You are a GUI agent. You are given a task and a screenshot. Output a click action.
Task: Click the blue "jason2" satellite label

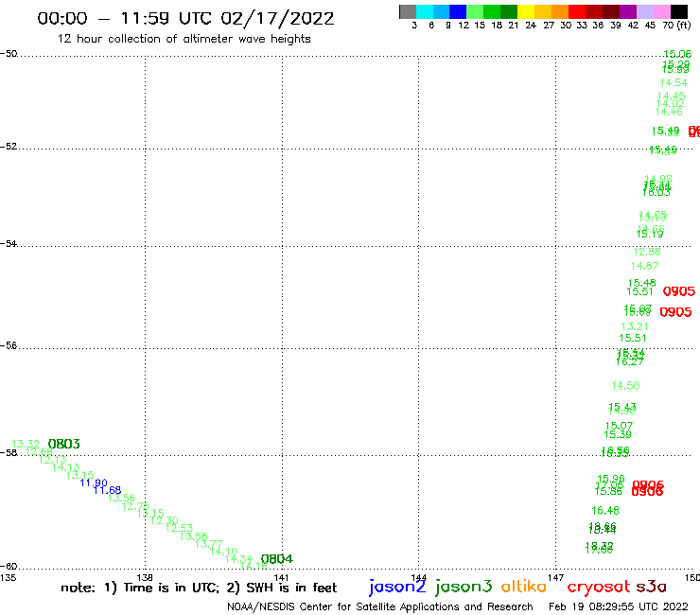pos(397,587)
